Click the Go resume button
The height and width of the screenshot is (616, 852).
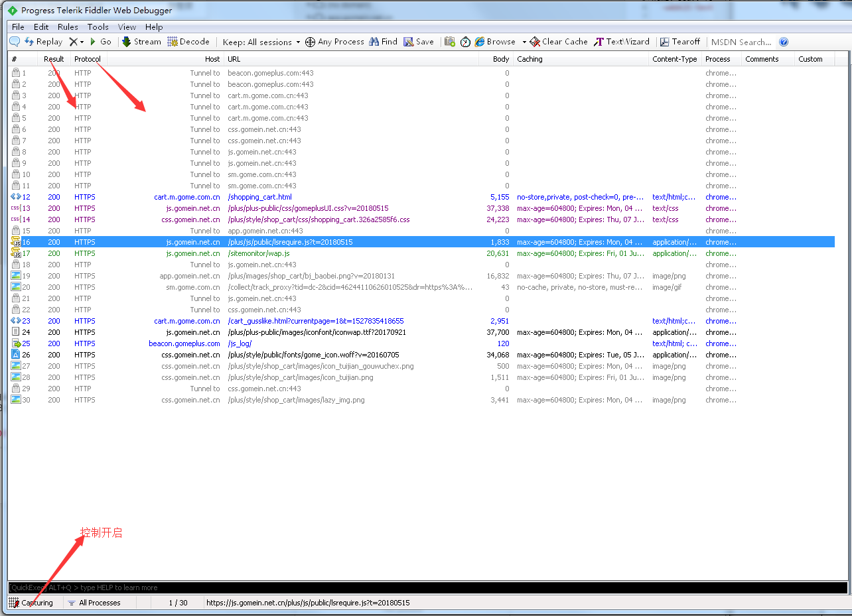[101, 42]
